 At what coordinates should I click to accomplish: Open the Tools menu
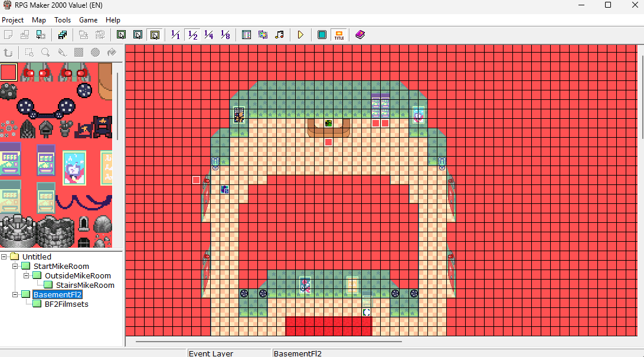pyautogui.click(x=63, y=20)
